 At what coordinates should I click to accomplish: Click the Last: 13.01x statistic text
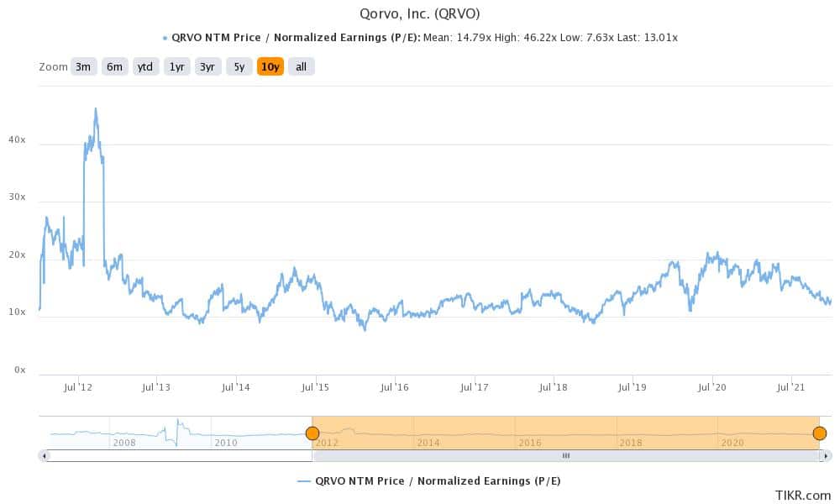point(647,38)
